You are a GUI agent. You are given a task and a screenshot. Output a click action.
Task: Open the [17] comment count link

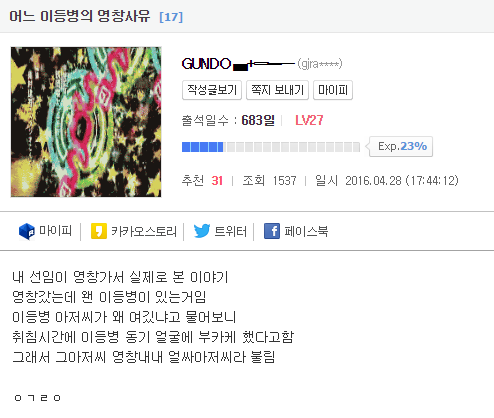[x=171, y=17]
